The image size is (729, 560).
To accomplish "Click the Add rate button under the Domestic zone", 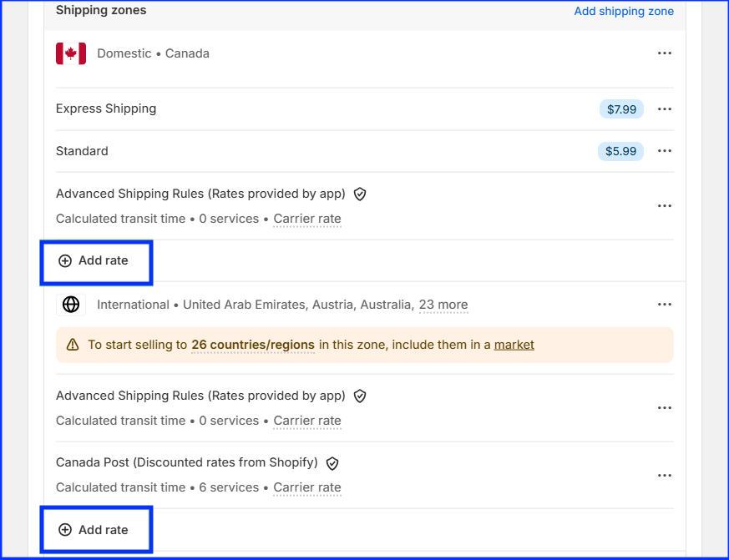I will coord(96,261).
